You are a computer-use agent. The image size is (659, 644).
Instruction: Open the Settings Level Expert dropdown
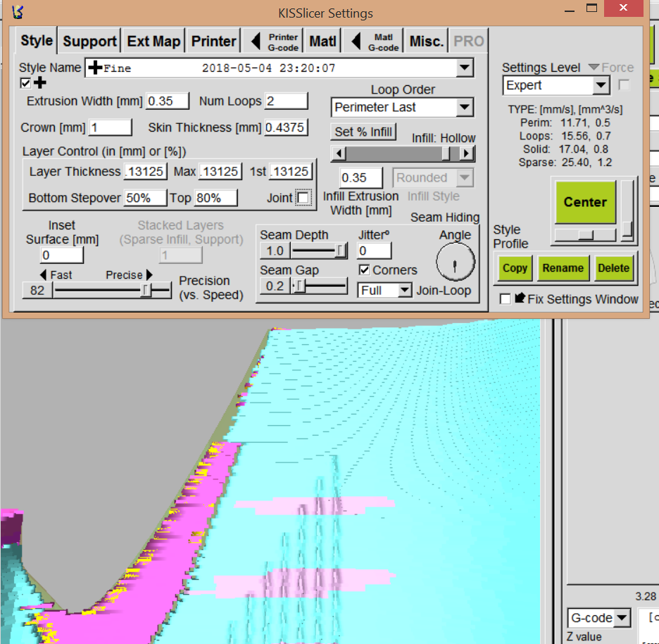[601, 86]
